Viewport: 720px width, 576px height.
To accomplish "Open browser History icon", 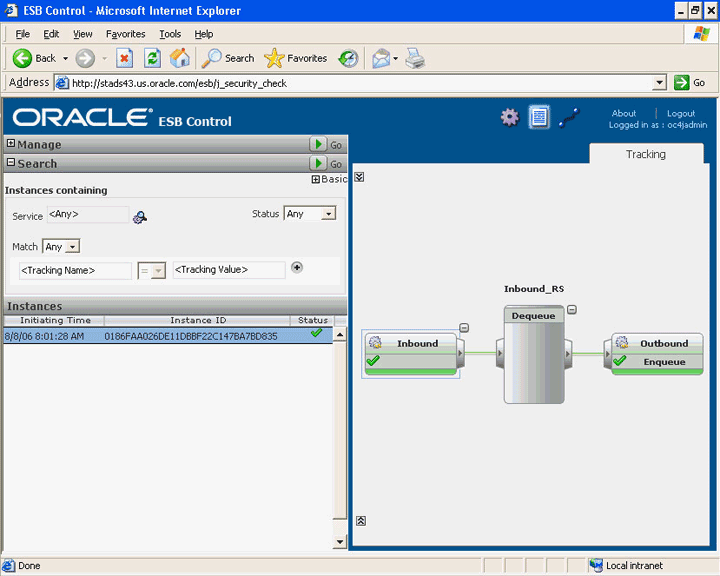I will pos(349,58).
